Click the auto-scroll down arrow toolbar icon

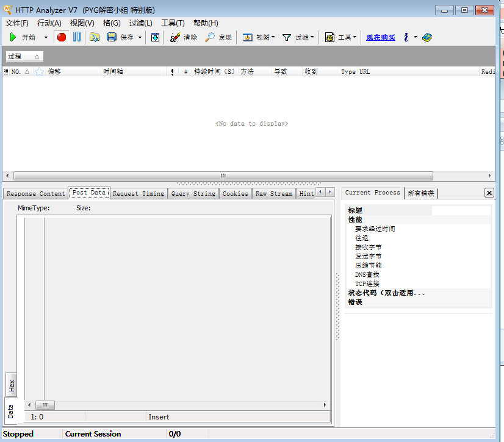pos(155,37)
